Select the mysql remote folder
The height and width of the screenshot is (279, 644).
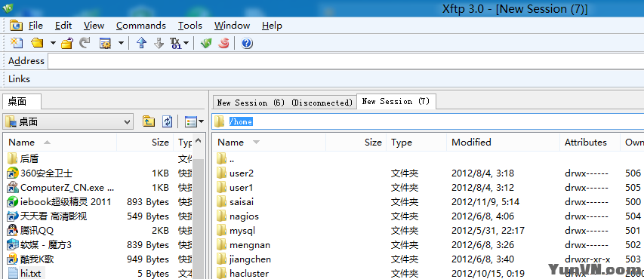coord(236,231)
